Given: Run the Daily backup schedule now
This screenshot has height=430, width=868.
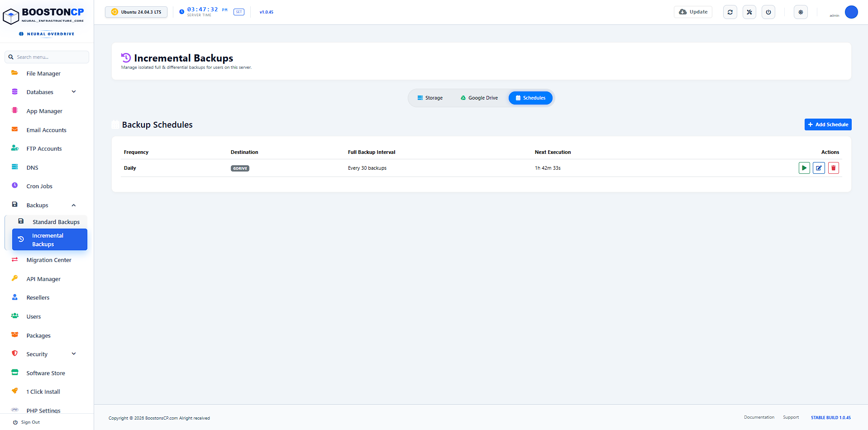Looking at the screenshot, I should [804, 168].
